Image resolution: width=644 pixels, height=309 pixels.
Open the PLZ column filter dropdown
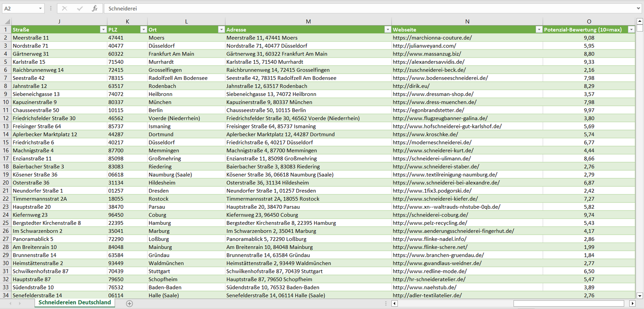pos(144,29)
